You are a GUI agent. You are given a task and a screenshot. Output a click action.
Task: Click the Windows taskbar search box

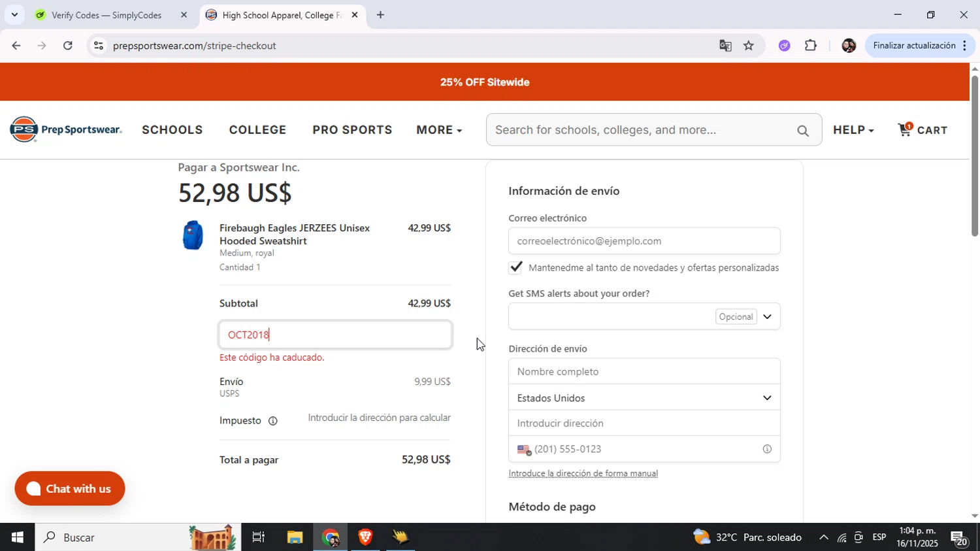138,537
